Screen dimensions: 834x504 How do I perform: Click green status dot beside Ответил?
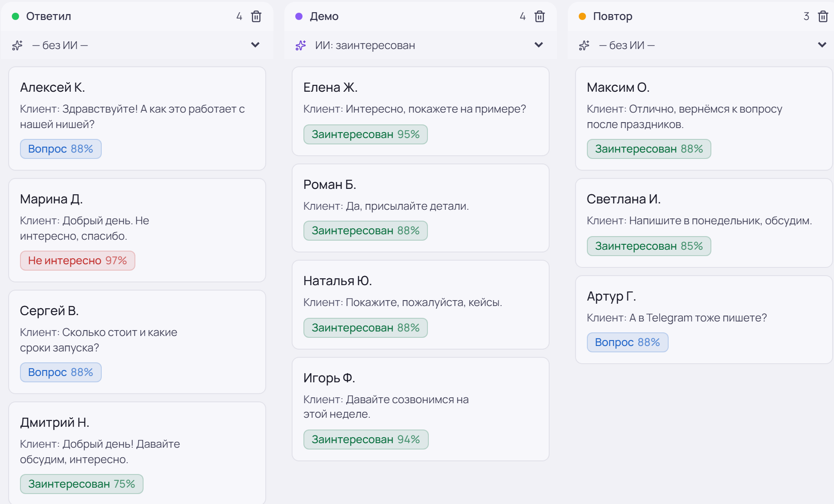(x=15, y=16)
